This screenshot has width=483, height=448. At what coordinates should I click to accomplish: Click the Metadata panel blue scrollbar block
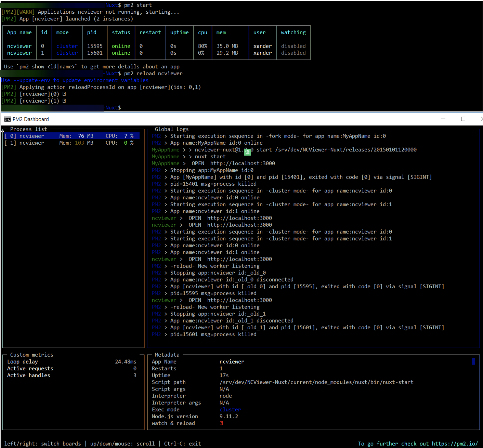473,361
